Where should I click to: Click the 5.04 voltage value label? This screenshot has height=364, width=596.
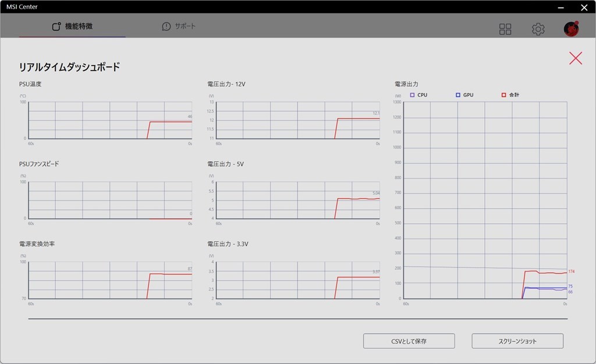click(376, 193)
